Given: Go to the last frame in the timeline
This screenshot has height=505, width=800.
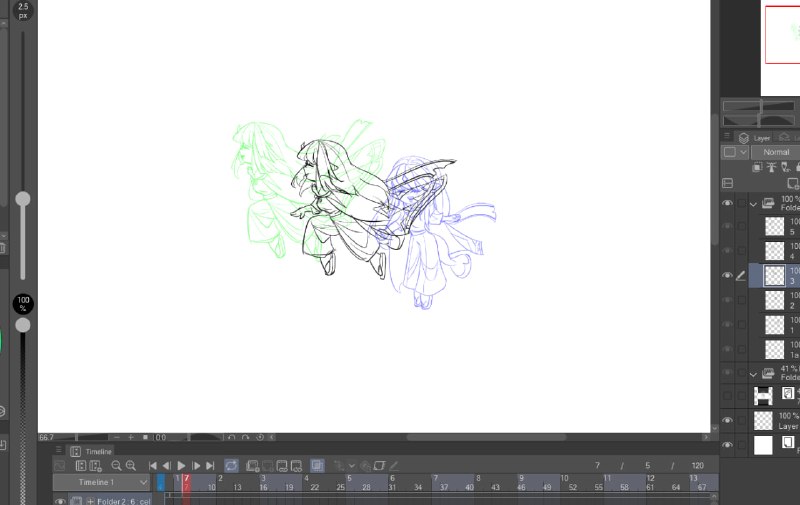Looking at the screenshot, I should click(x=210, y=466).
